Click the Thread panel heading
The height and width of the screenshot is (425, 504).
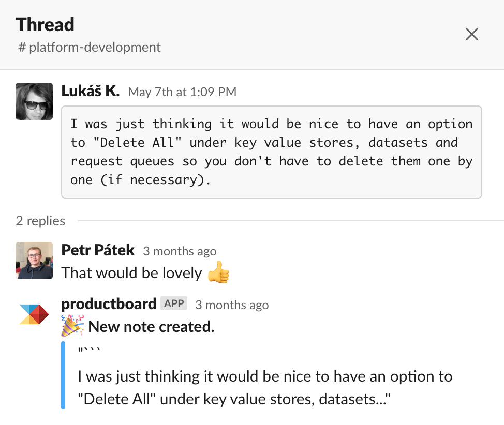coord(45,24)
